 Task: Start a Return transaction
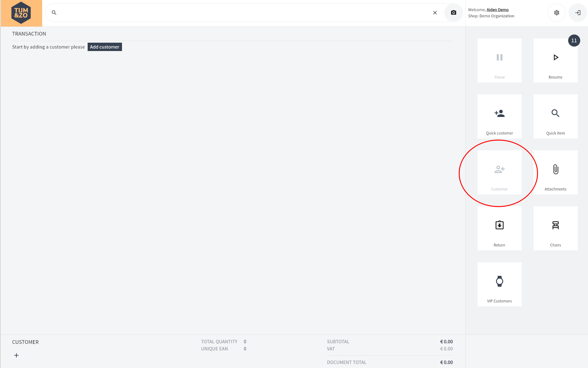pos(499,229)
